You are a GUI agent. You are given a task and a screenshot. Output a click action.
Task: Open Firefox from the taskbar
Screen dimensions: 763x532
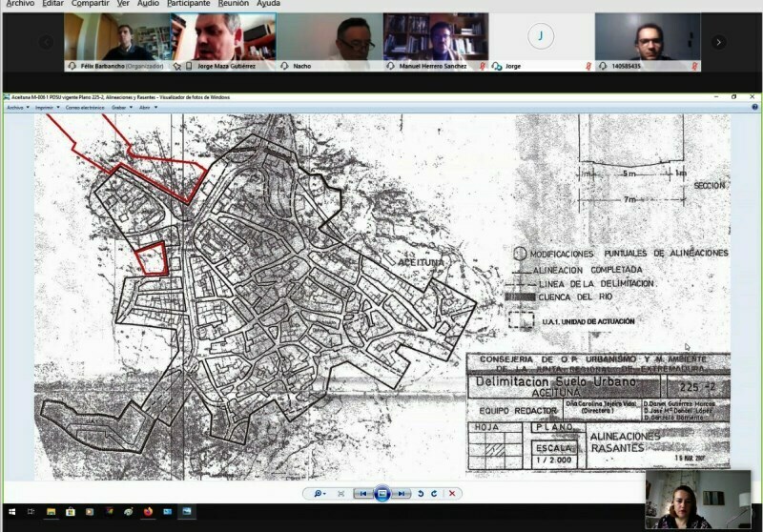pos(148,512)
